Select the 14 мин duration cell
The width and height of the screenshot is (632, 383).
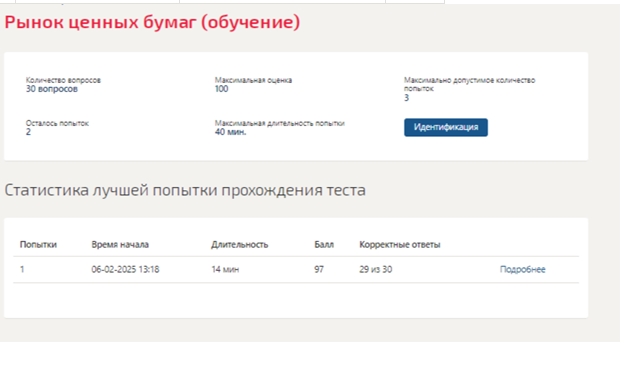tap(225, 269)
